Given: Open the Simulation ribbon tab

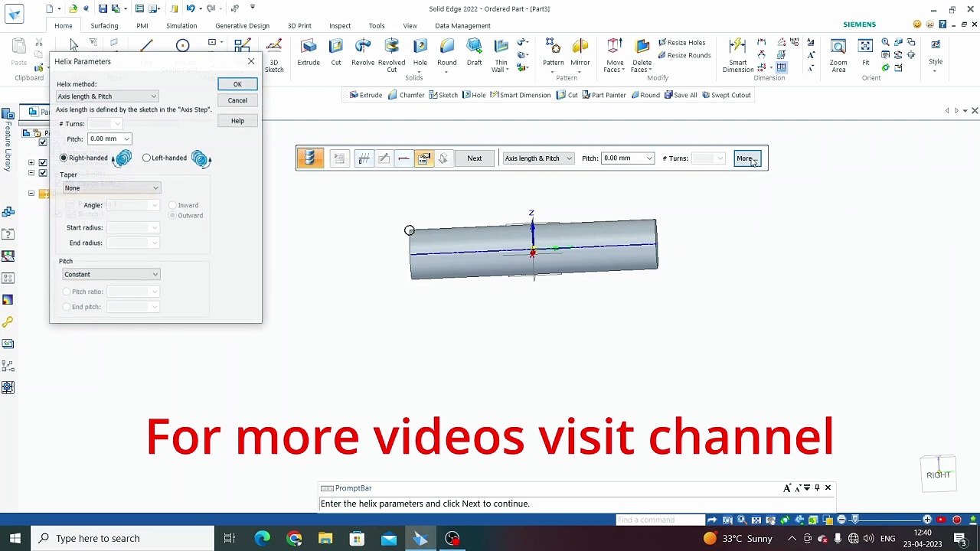Looking at the screenshot, I should pos(181,26).
